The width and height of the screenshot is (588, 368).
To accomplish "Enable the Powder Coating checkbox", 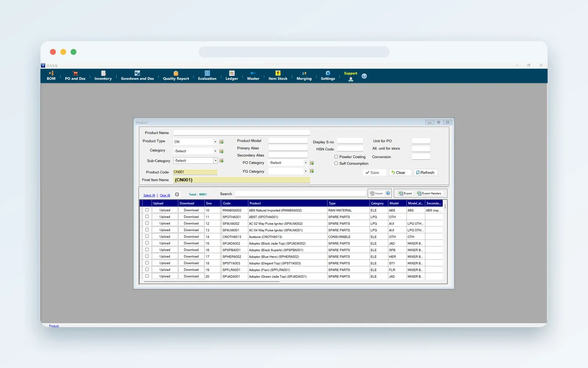I will pos(336,157).
